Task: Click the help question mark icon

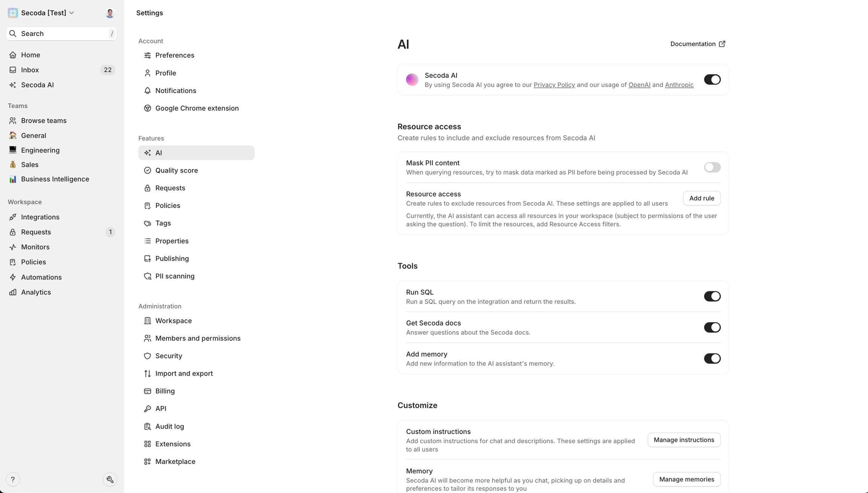Action: (x=13, y=479)
